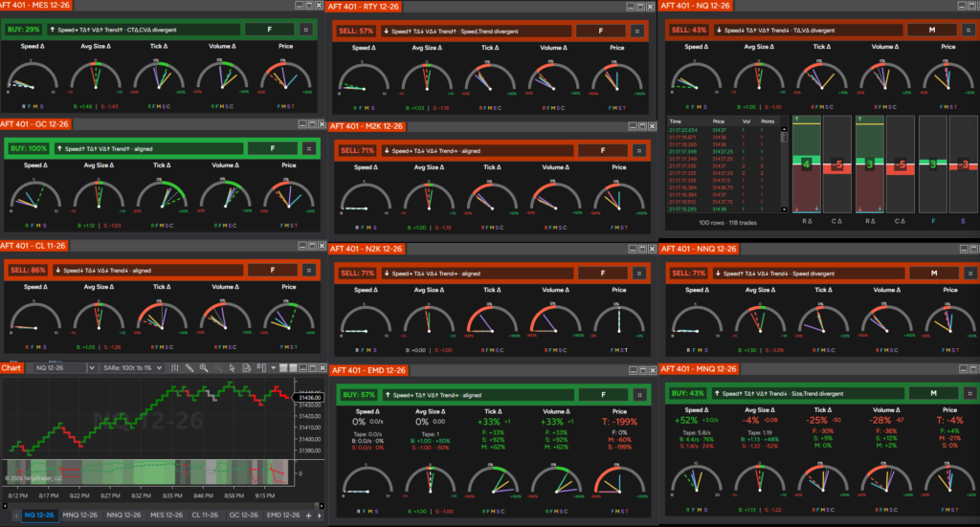Add a new chart tab with plus icon

[308, 516]
